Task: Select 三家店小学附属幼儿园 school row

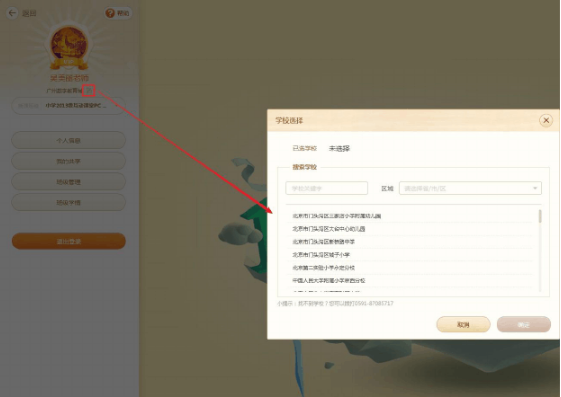Action: click(x=411, y=216)
